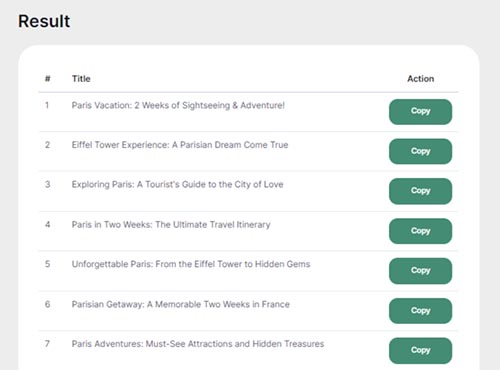Image resolution: width=500 pixels, height=370 pixels.
Task: Copy the Exploring Paris tourist guide title
Action: 420,191
